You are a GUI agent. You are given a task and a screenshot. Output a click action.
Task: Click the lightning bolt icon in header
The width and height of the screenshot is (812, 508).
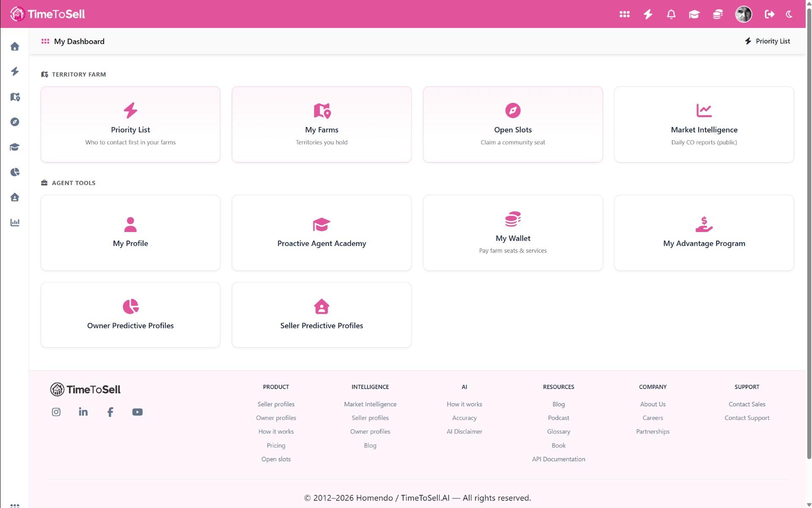click(x=648, y=14)
